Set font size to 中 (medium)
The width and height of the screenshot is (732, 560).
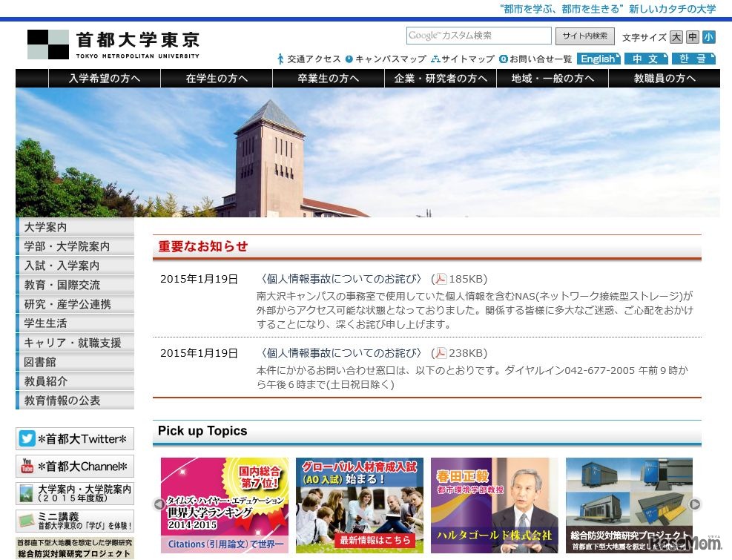[692, 37]
